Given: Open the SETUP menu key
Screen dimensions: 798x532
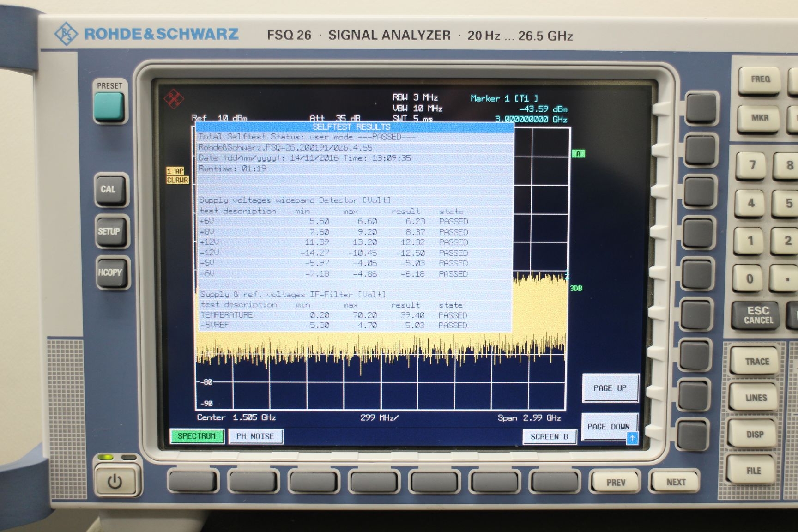Looking at the screenshot, I should tap(111, 231).
